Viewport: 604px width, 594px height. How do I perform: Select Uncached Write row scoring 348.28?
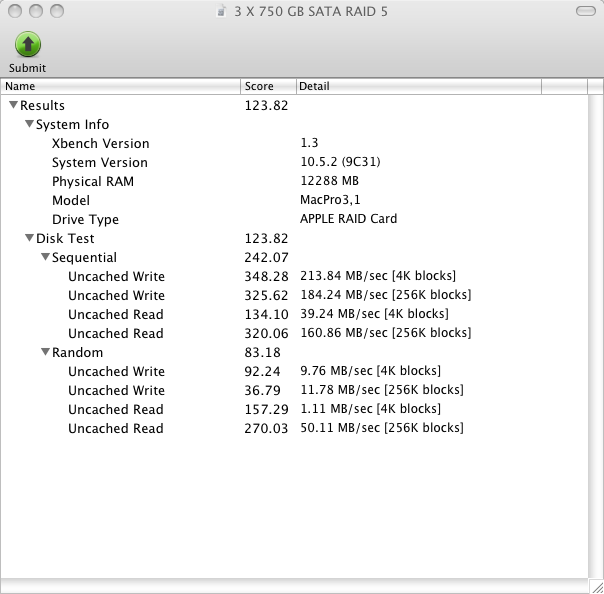click(294, 276)
